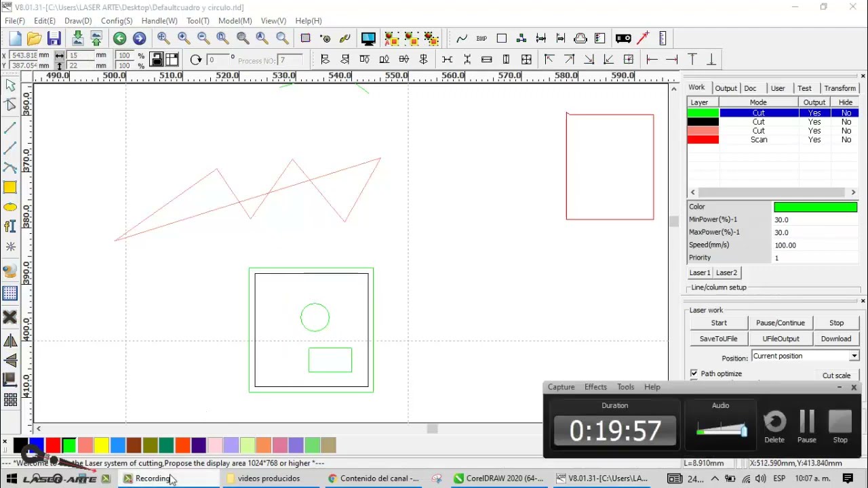Open Windows Start menu
This screenshot has width=868, height=488.
point(12,479)
